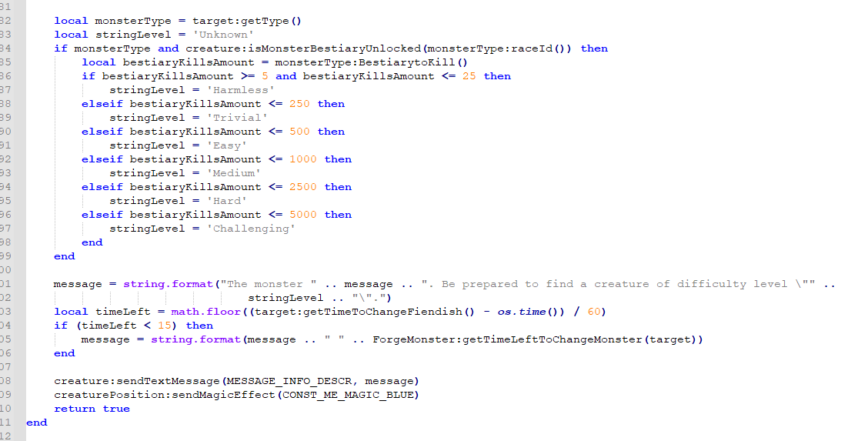
Task: Click the elseif keyword on the 5000 line
Action: point(102,215)
